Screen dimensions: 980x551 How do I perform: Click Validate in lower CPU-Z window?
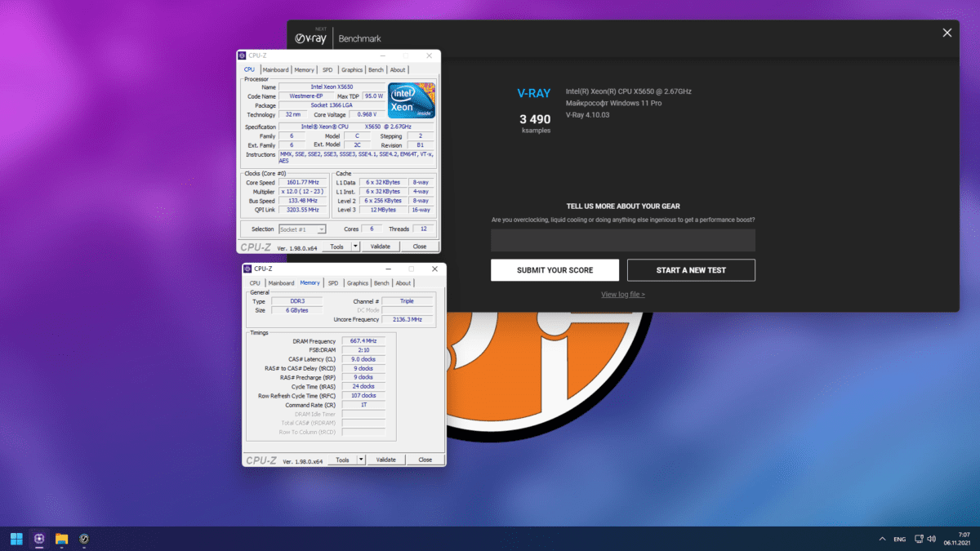(386, 460)
